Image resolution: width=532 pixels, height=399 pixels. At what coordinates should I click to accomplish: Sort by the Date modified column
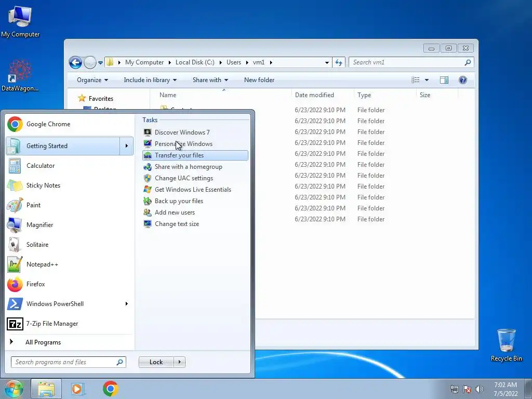tap(322, 95)
